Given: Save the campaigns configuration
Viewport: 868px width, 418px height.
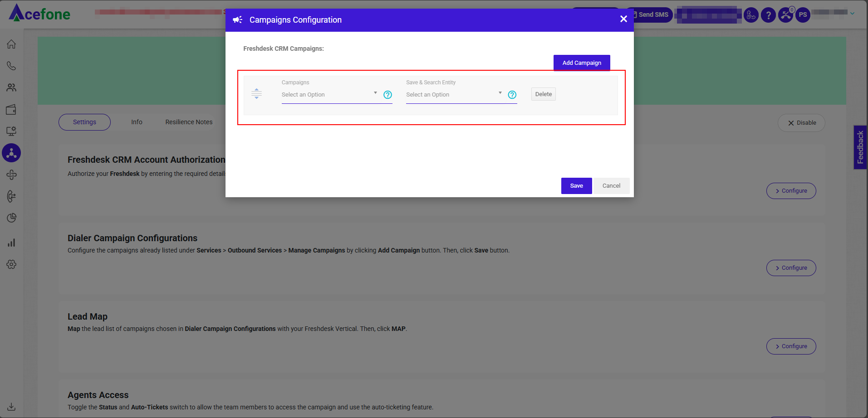Looking at the screenshot, I should click(x=577, y=186).
